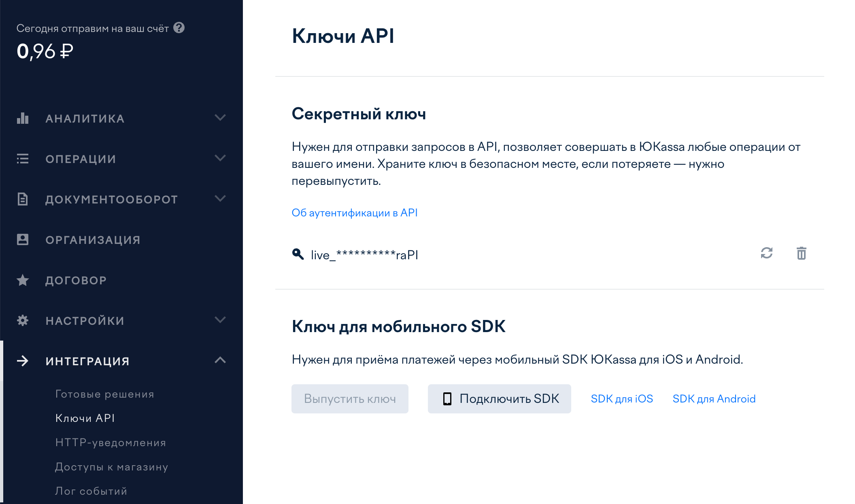The width and height of the screenshot is (855, 504).
Task: Go to Готовые решения
Action: point(104,394)
